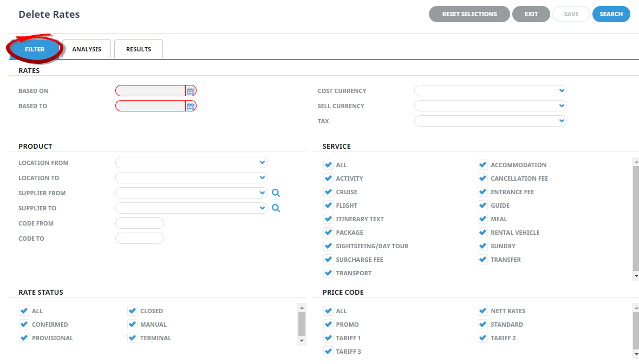Open the Analysis tab
This screenshot has width=639, height=364.
tap(87, 49)
